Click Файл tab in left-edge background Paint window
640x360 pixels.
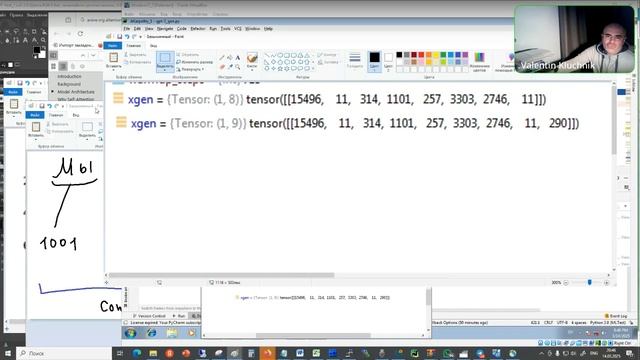tap(13, 92)
